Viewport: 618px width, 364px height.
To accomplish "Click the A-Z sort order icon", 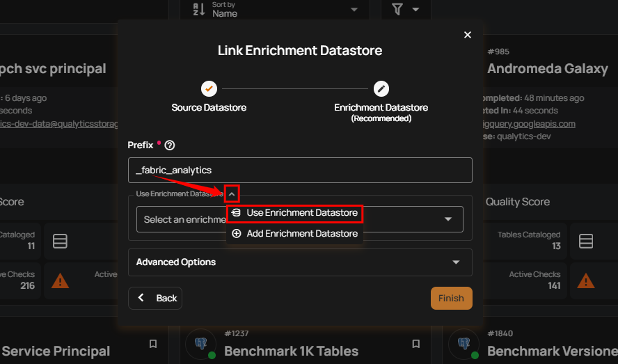I will click(199, 10).
